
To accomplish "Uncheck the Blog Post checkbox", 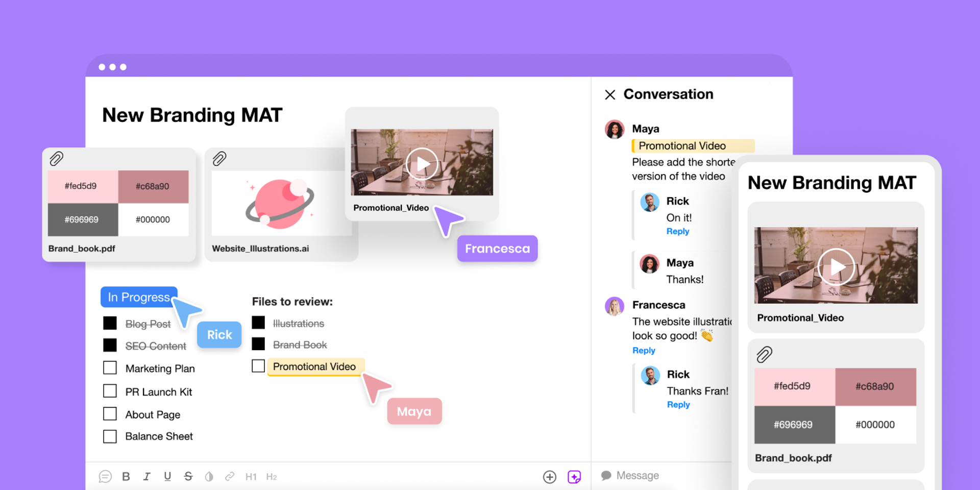I will [110, 324].
